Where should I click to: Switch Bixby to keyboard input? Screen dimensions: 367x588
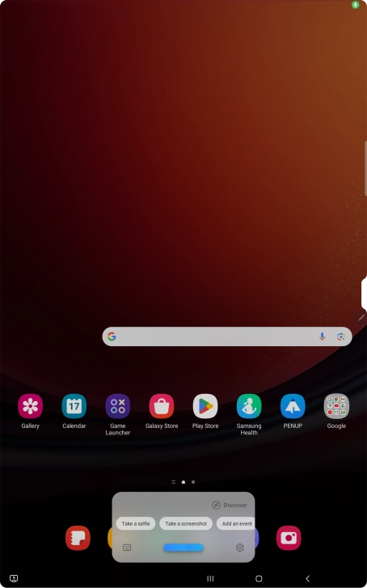click(127, 548)
